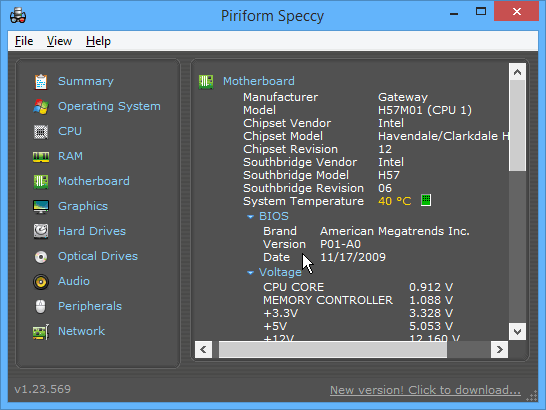Open the File menu
This screenshot has height=410, width=546.
(24, 41)
